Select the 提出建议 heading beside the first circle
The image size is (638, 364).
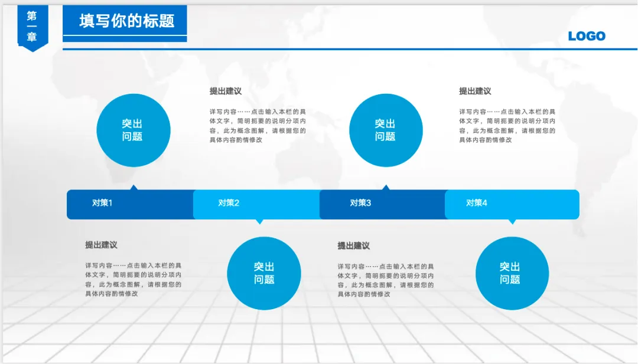(226, 91)
